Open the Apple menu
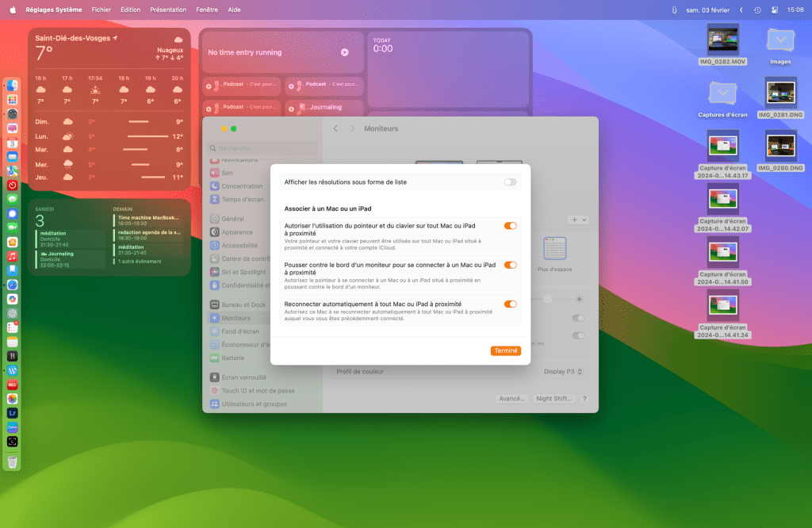Viewport: 812px width, 528px height. 13,10
